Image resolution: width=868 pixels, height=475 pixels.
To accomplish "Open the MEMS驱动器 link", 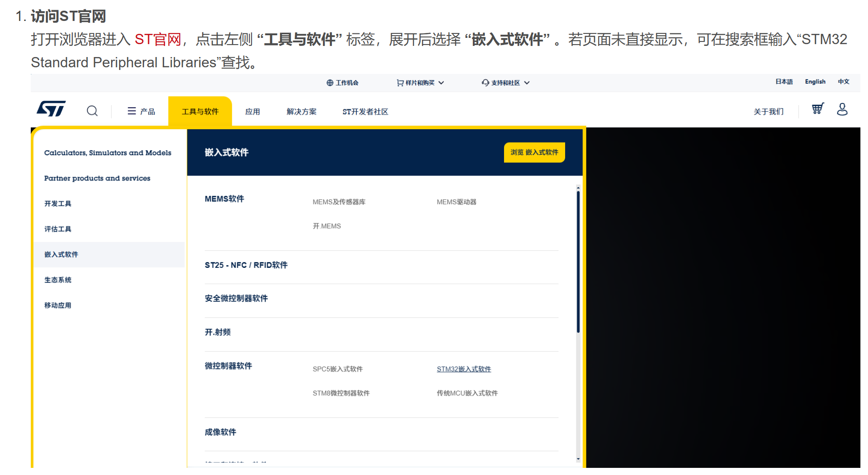I will point(456,202).
